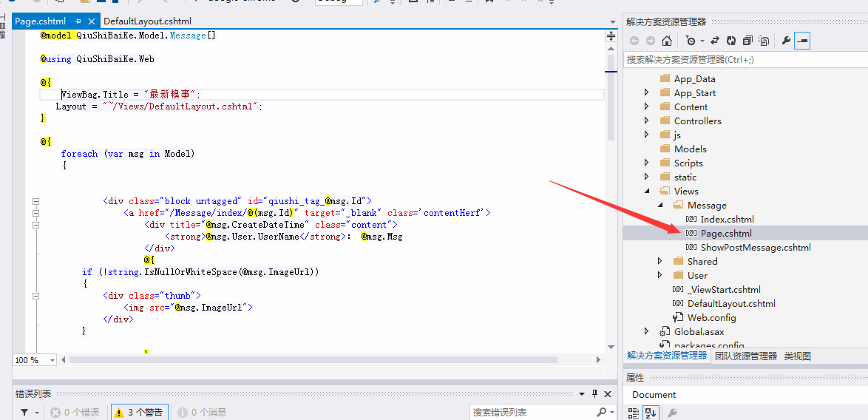Select the Web.config file under Views
This screenshot has height=420, width=868.
point(711,318)
